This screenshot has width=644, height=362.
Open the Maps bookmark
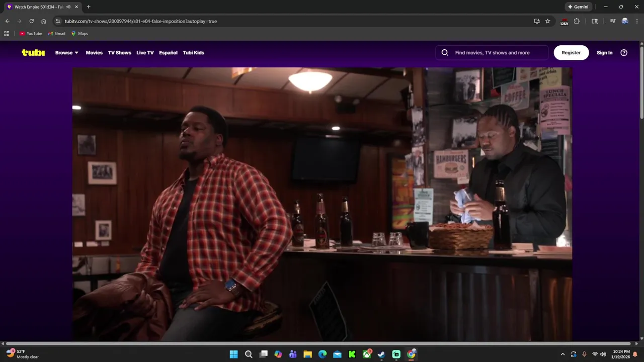[79, 34]
